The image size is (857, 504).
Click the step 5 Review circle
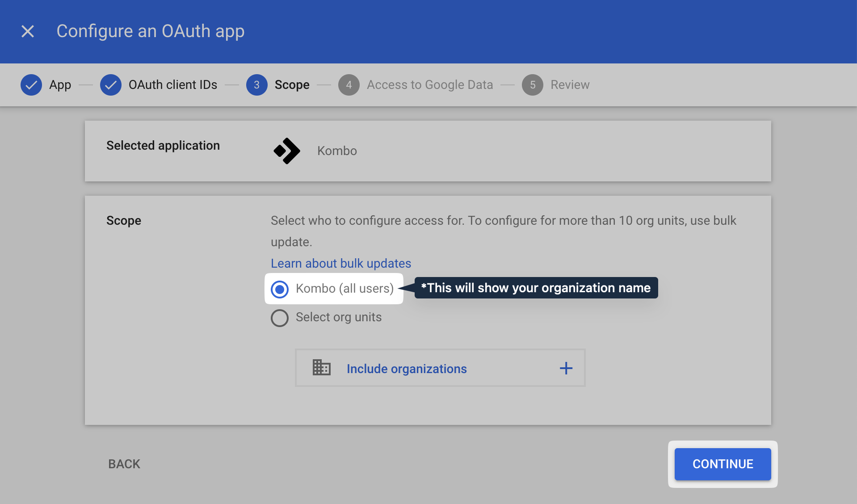pyautogui.click(x=533, y=85)
